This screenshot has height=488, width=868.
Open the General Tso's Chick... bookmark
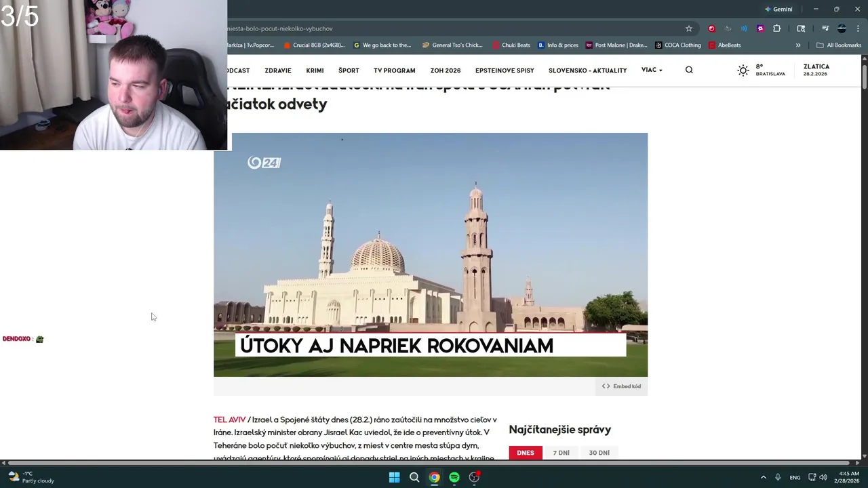452,45
